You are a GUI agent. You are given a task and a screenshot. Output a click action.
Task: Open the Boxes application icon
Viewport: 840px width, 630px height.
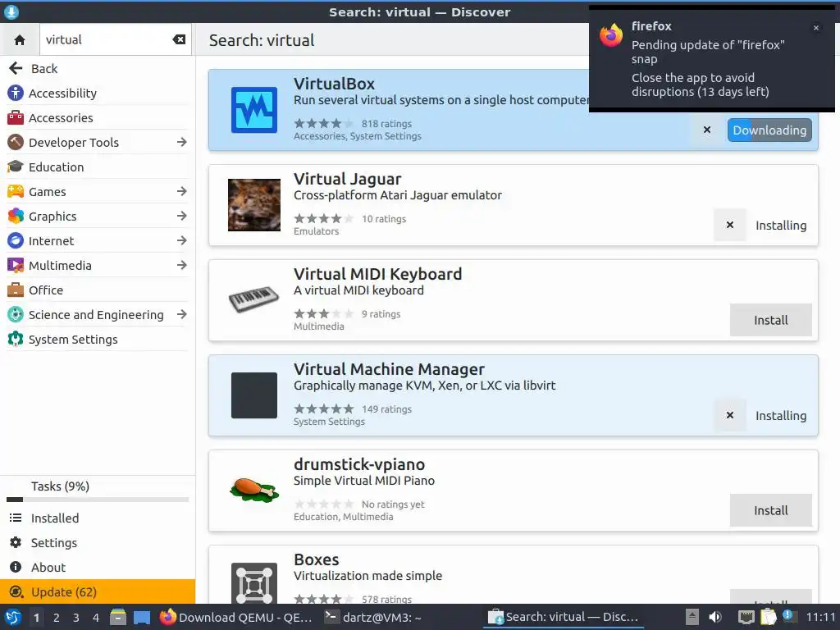pyautogui.click(x=254, y=584)
